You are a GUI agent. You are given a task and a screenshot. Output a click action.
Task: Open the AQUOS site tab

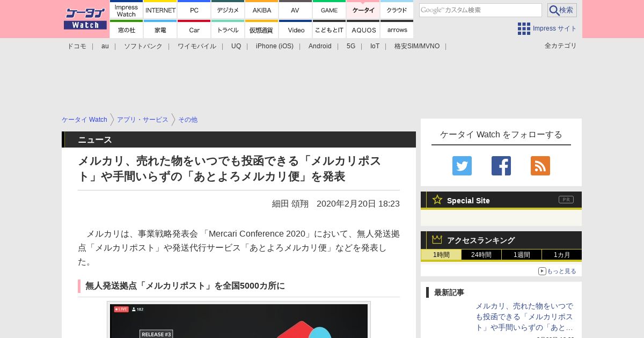(x=363, y=30)
